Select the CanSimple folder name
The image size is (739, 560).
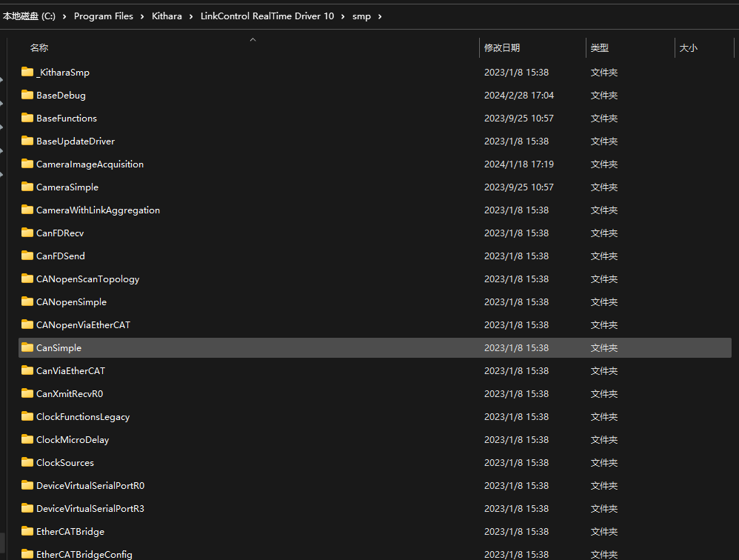tap(59, 348)
